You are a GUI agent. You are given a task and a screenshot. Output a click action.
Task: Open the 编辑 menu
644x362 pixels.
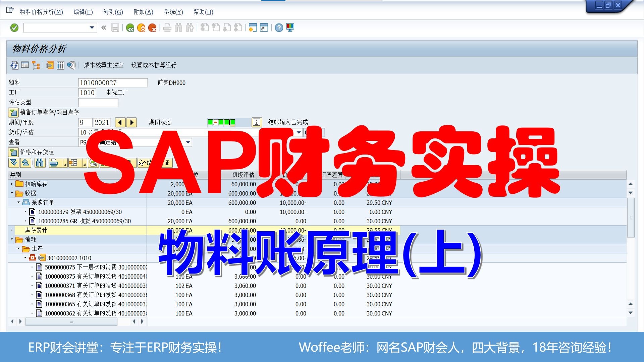click(x=83, y=12)
